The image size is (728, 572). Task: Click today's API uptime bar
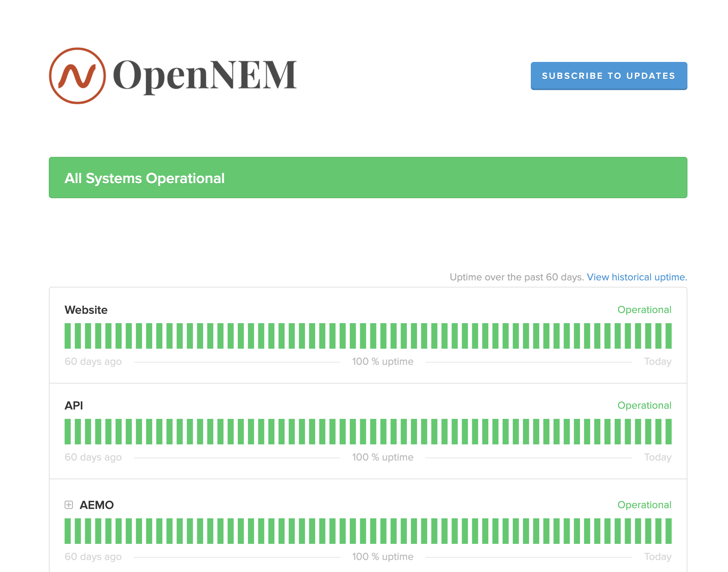click(669, 432)
